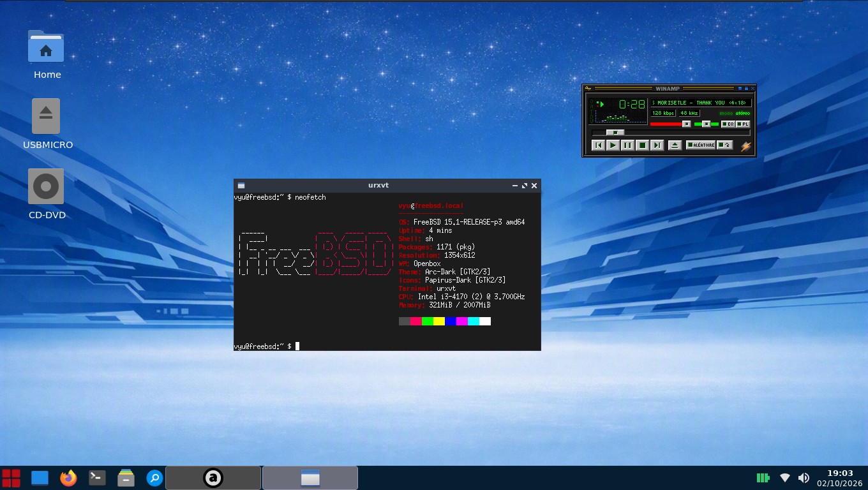Stop the Winamp playback
Image resolution: width=868 pixels, height=490 pixels.
click(643, 145)
